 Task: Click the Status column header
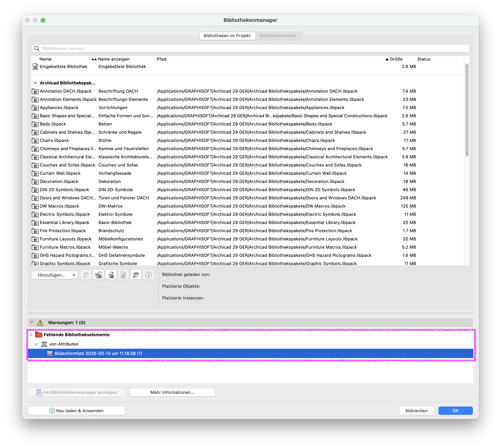pyautogui.click(x=436, y=59)
